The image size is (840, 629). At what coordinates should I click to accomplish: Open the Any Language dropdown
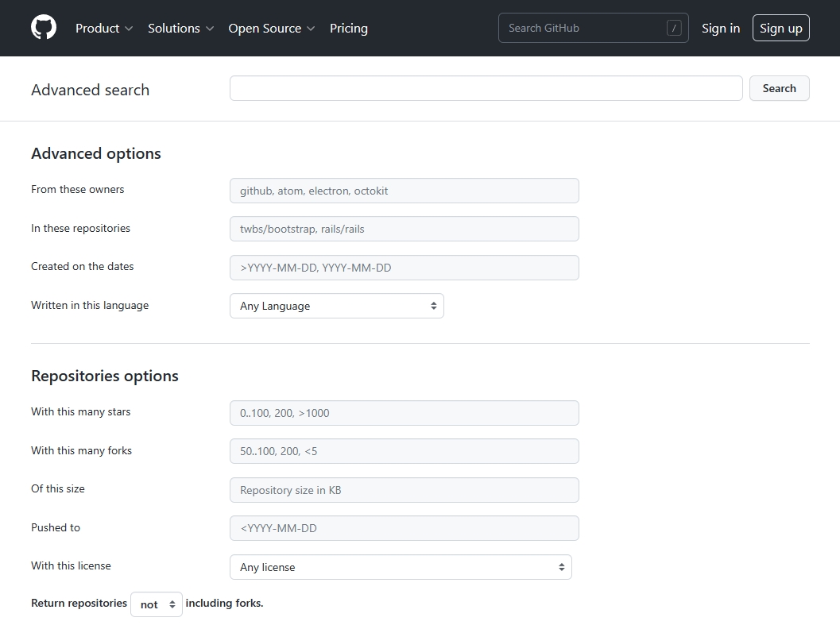[336, 306]
